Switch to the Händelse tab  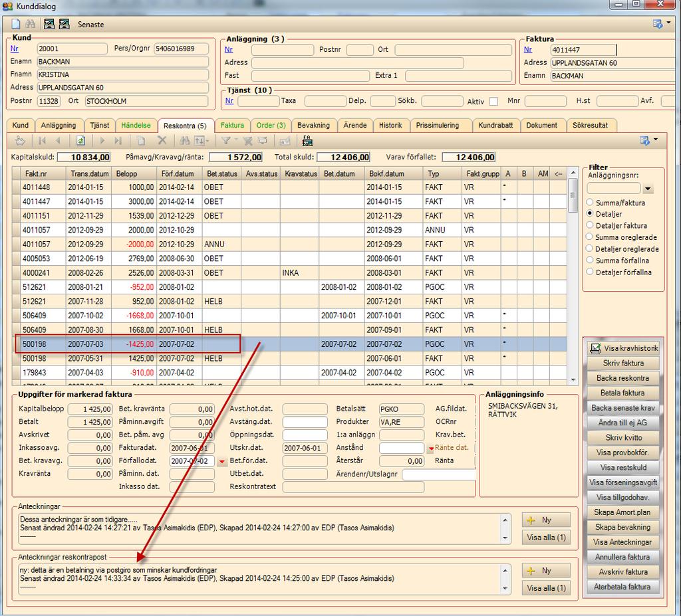pyautogui.click(x=136, y=126)
